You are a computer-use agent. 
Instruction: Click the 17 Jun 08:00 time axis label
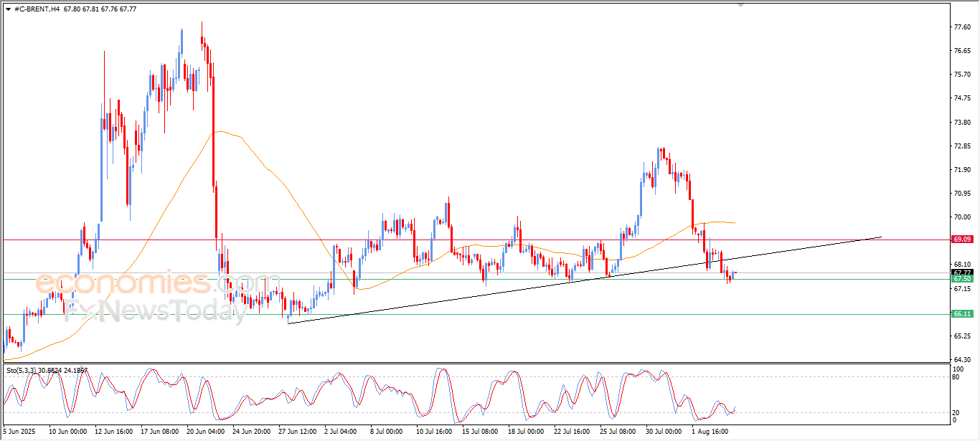(x=159, y=432)
